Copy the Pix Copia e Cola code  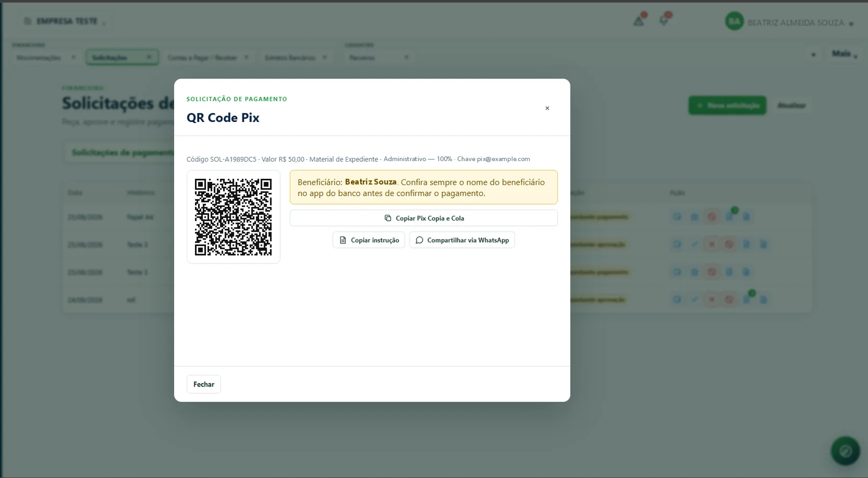coord(424,218)
